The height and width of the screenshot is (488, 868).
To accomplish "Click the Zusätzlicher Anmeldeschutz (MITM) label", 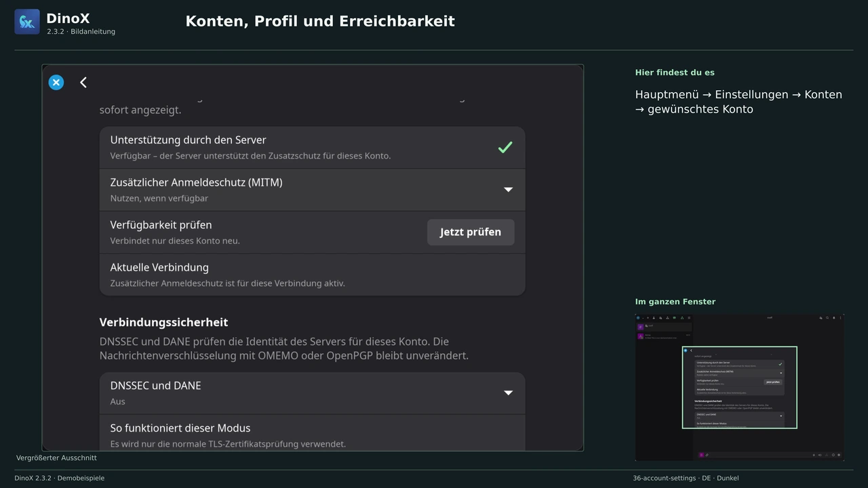I will 196,182.
